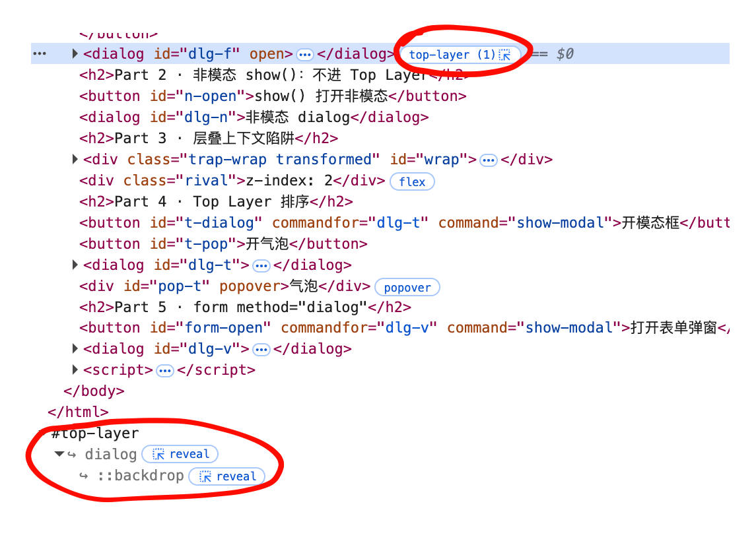Image resolution: width=756 pixels, height=549 pixels.
Task: Select the button id="t-dialog" row
Action: [x=404, y=222]
